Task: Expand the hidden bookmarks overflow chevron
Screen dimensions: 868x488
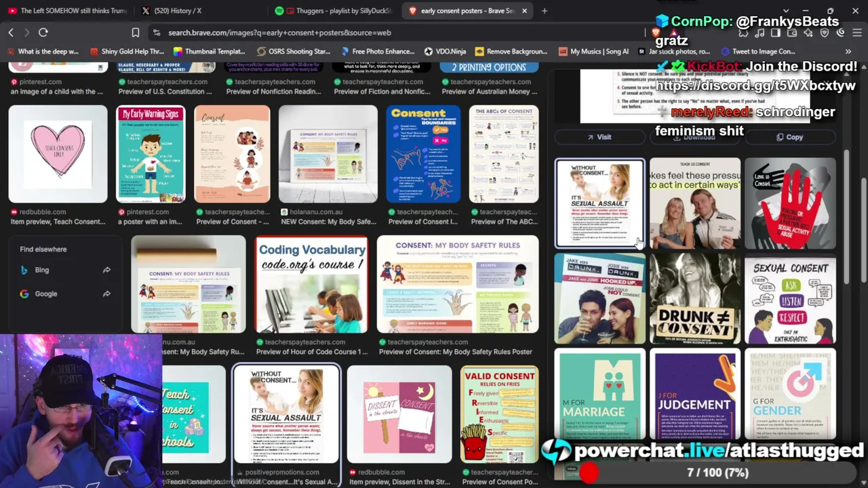Action: [848, 52]
